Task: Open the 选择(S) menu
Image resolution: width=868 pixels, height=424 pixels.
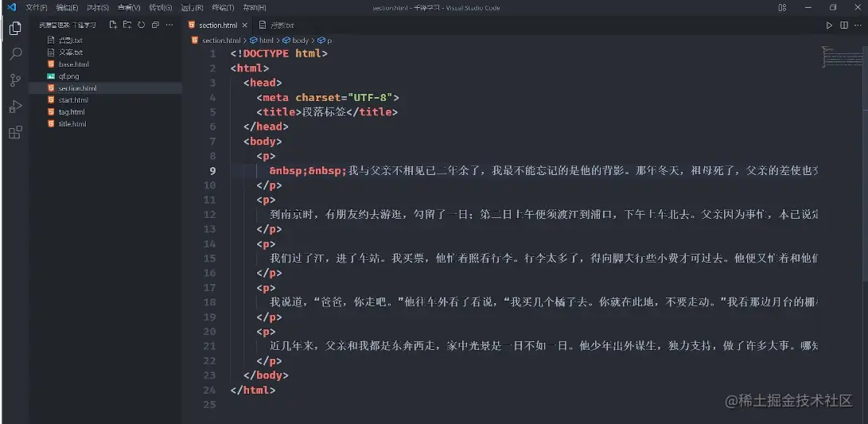Action: pyautogui.click(x=98, y=8)
